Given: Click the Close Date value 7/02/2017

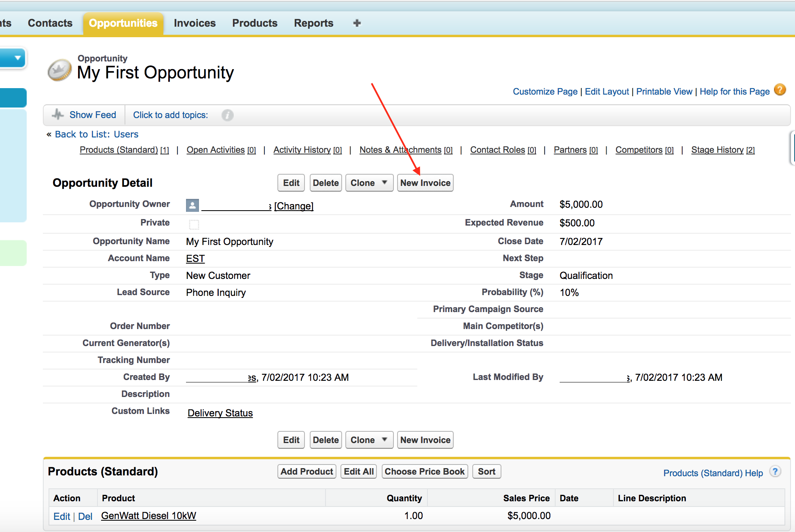Looking at the screenshot, I should [581, 241].
